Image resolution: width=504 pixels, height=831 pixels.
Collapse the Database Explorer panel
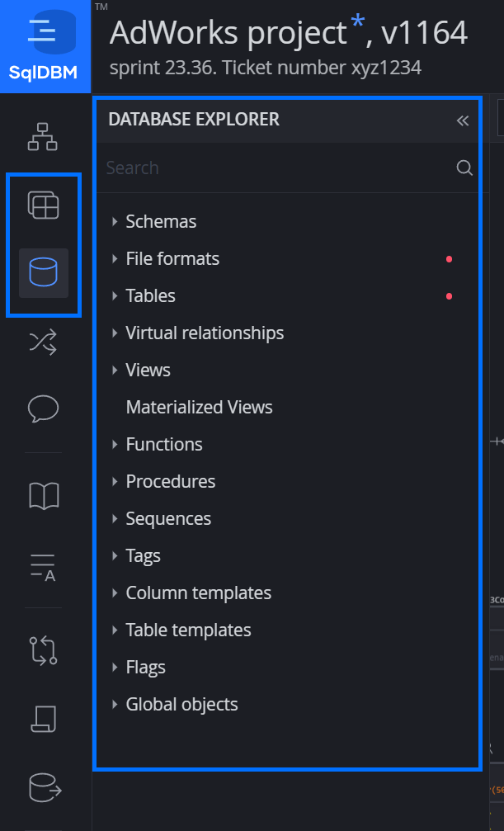click(x=462, y=120)
